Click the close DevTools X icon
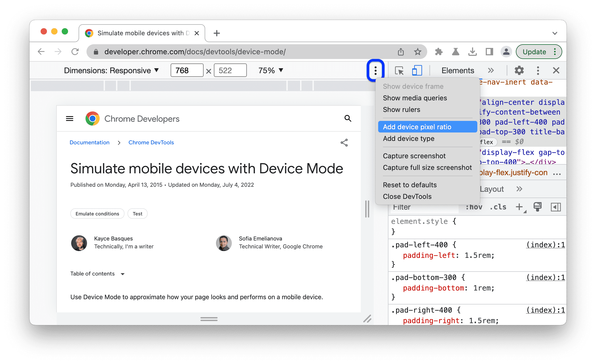Viewport: 596px width, 364px height. 556,70
